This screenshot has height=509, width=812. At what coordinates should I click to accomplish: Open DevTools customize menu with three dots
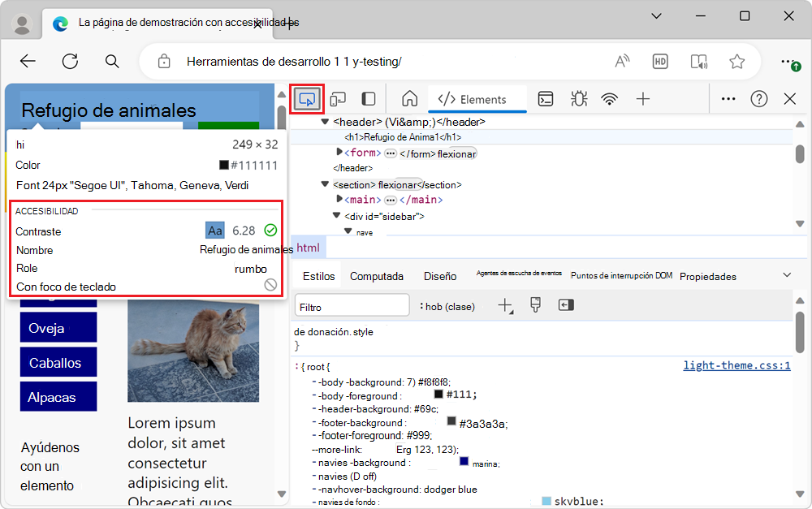728,98
